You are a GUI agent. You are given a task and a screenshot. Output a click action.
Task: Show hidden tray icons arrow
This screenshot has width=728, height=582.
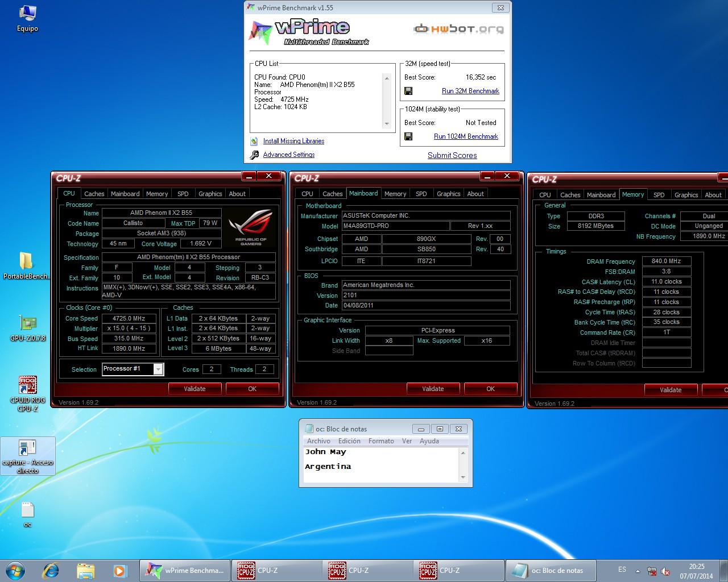(638, 571)
